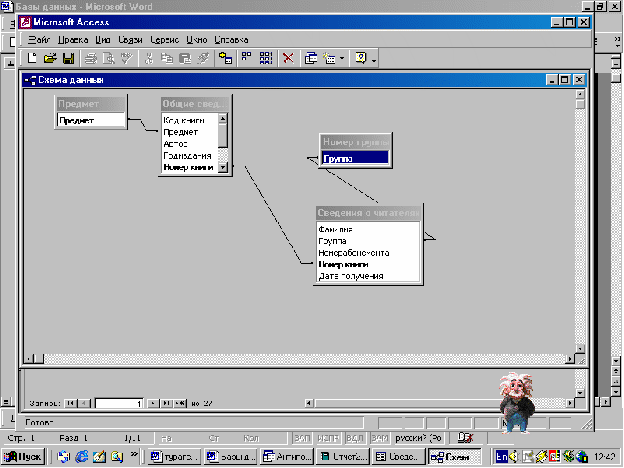Click the red X delete icon

[288, 58]
